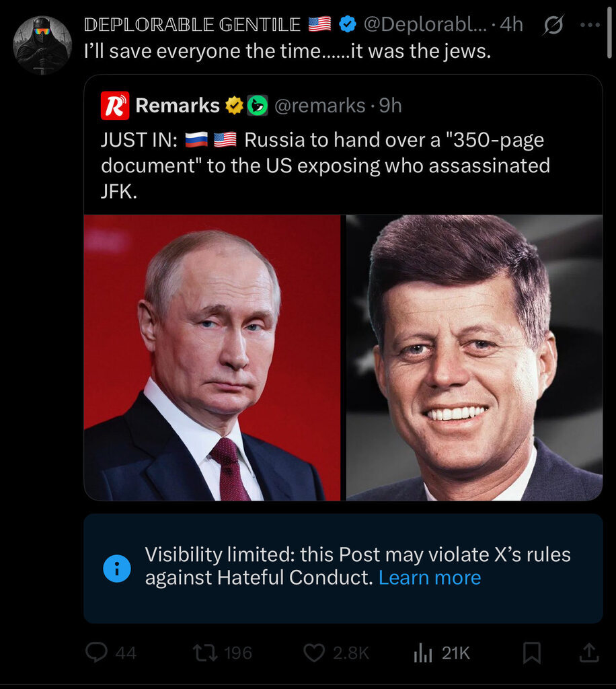Open the Learn more link
Viewport: 616px width, 689px height.
coord(430,578)
